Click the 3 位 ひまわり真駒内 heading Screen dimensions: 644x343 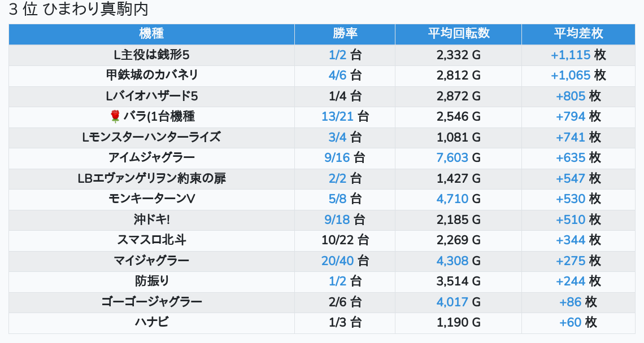(79, 10)
